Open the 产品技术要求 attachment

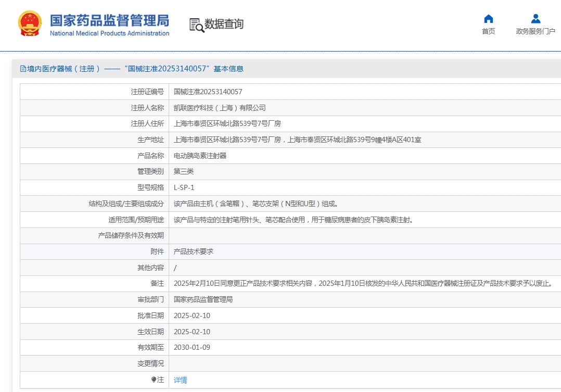click(194, 251)
